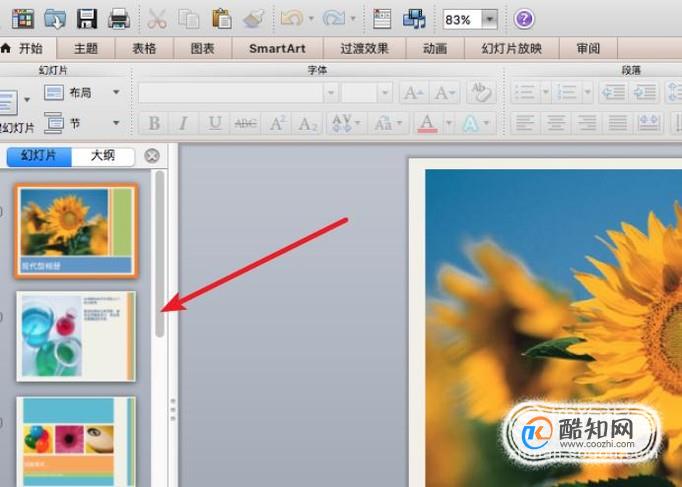This screenshot has width=682, height=487.
Task: Toggle italic formatting
Action: pyautogui.click(x=184, y=123)
